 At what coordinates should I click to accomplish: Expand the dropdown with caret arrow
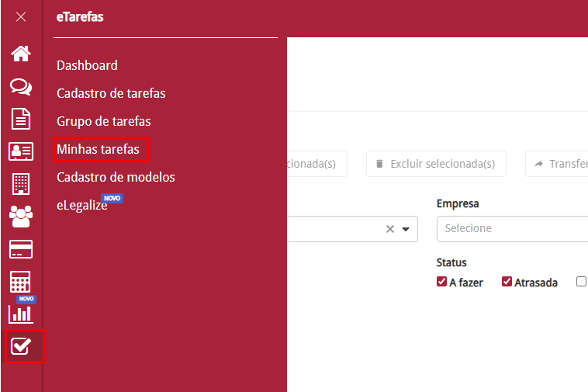pos(406,229)
